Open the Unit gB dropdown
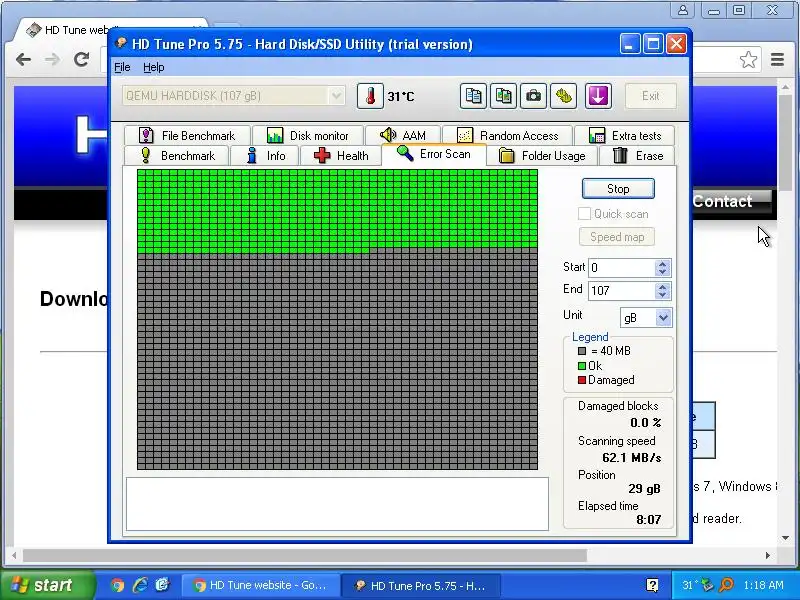Screen dimensions: 800x600 tap(663, 318)
